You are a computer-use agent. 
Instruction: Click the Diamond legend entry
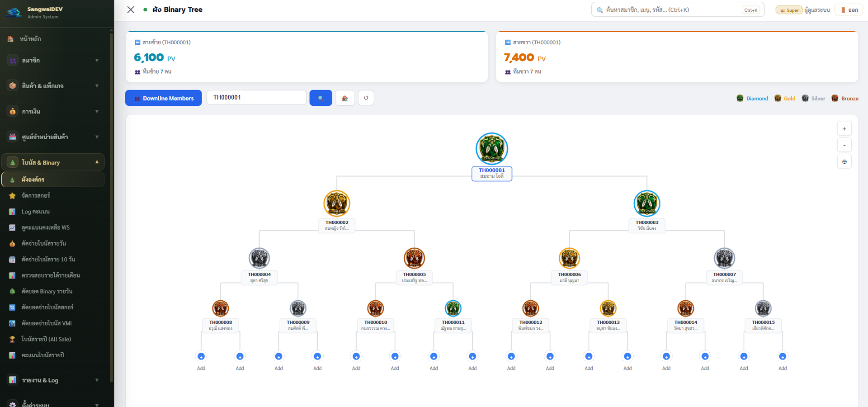752,98
